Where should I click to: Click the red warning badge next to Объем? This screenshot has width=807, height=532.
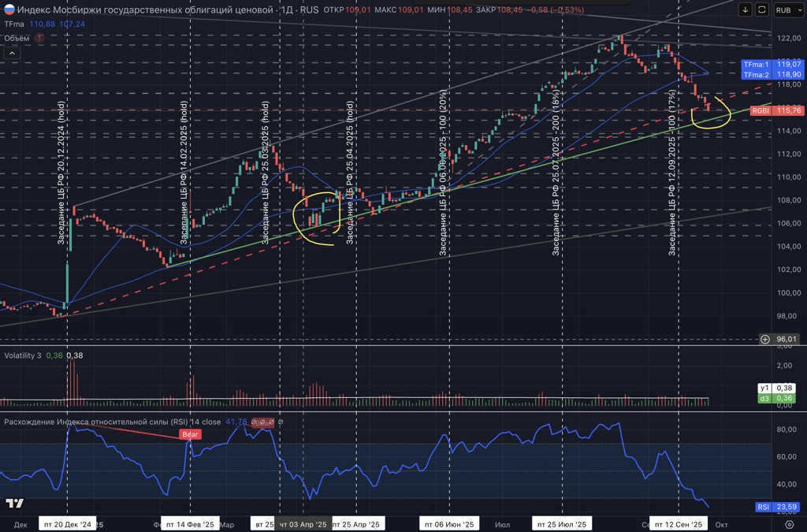[39, 38]
